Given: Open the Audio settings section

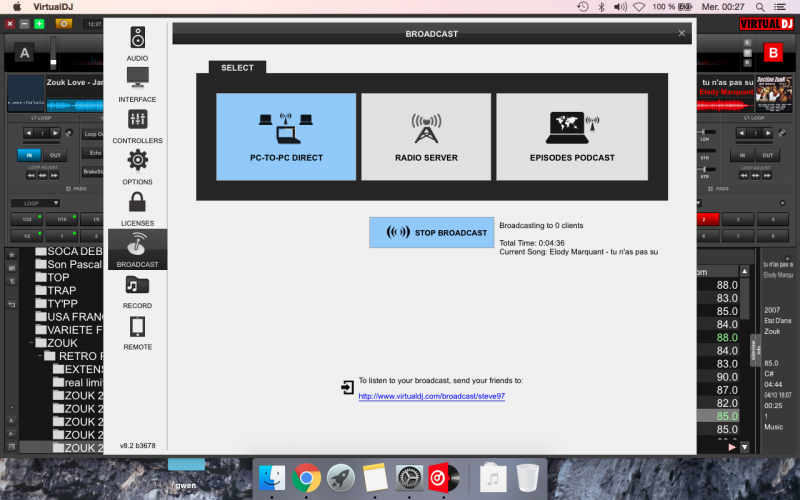Looking at the screenshot, I should click(137, 44).
